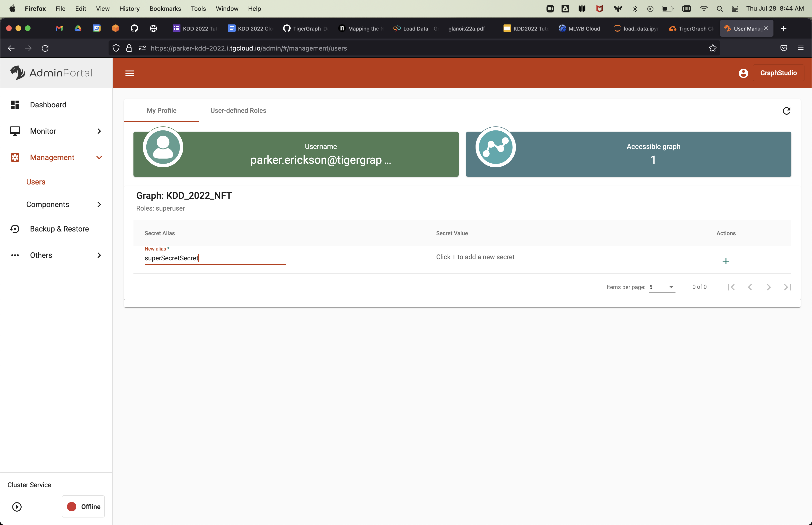Open the Bookmarks menu in menu bar
The height and width of the screenshot is (525, 812).
pyautogui.click(x=165, y=8)
